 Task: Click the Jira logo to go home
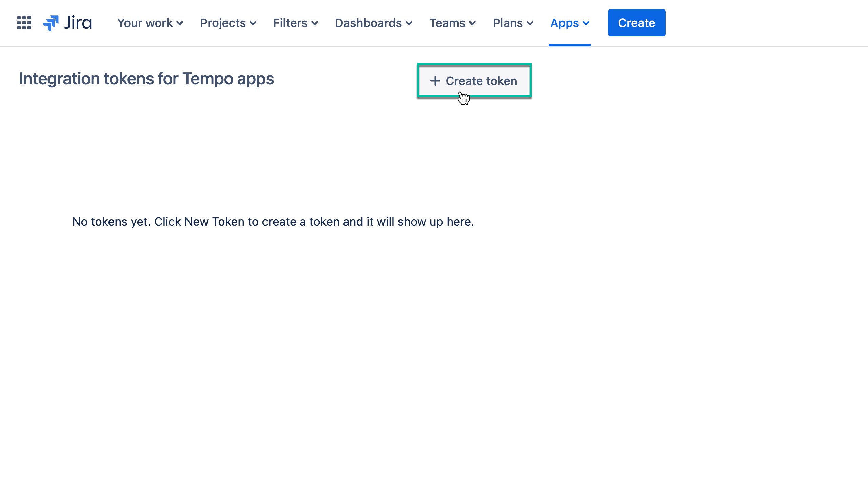tap(67, 23)
